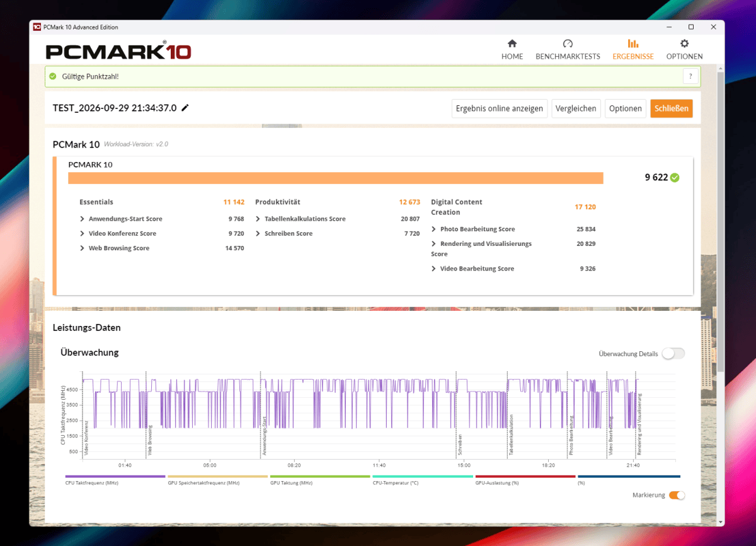The image size is (756, 546).
Task: Click the Tabellenkalkulations value 20 807
Action: 410,219
